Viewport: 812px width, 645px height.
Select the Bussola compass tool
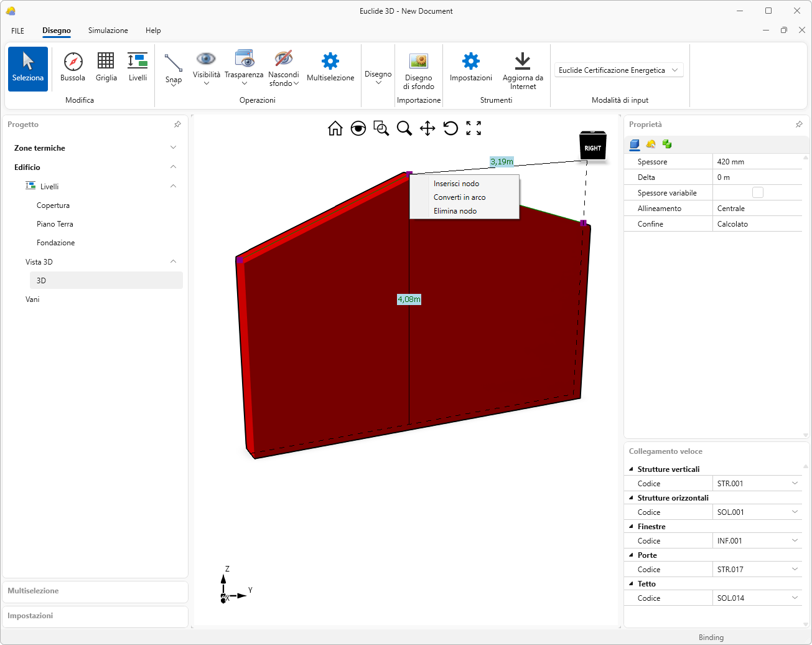coord(73,67)
